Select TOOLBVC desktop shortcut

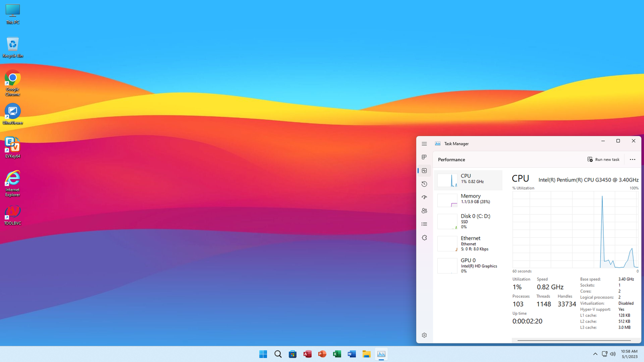pyautogui.click(x=13, y=215)
